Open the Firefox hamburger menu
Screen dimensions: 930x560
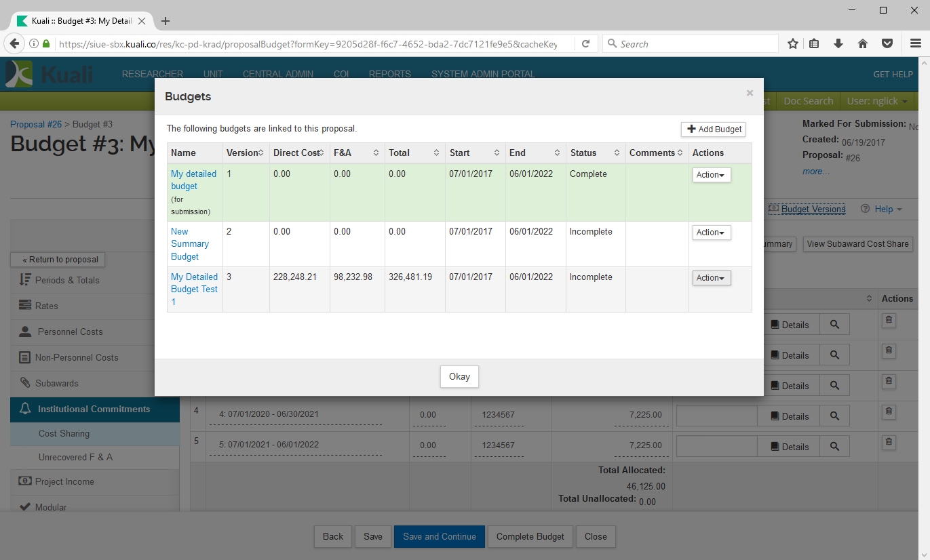(915, 44)
